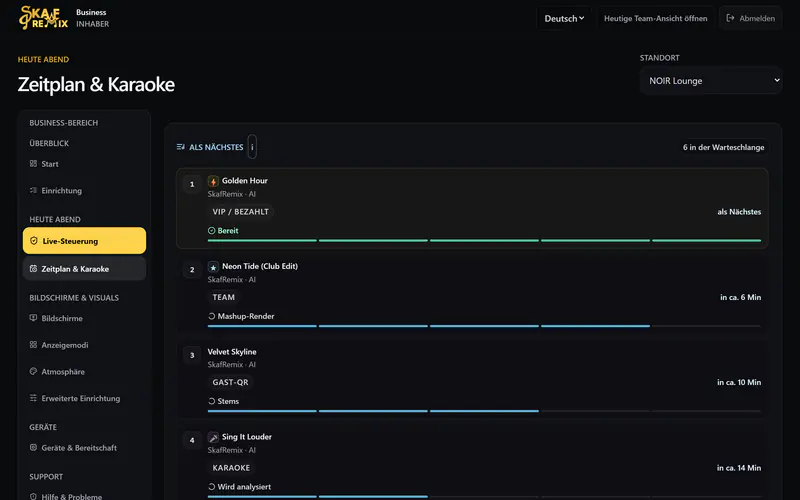This screenshot has width=800, height=500.
Task: Select Zeitplan & Karaoke sidebar item
Action: pyautogui.click(x=84, y=269)
